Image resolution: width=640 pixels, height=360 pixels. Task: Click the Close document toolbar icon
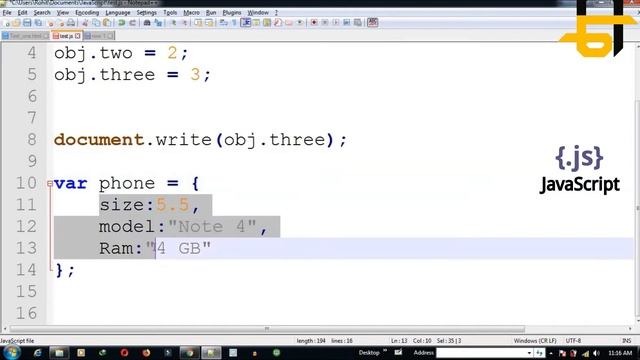click(51, 23)
